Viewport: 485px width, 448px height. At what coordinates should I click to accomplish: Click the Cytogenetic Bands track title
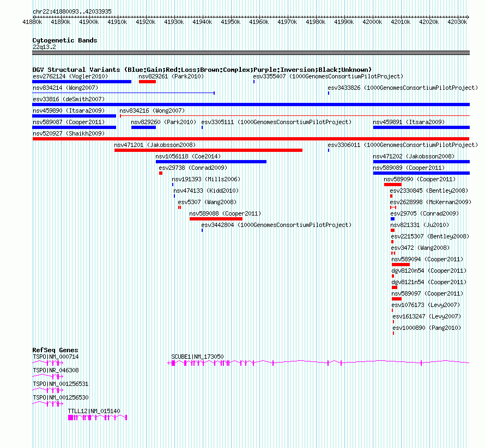(65, 40)
